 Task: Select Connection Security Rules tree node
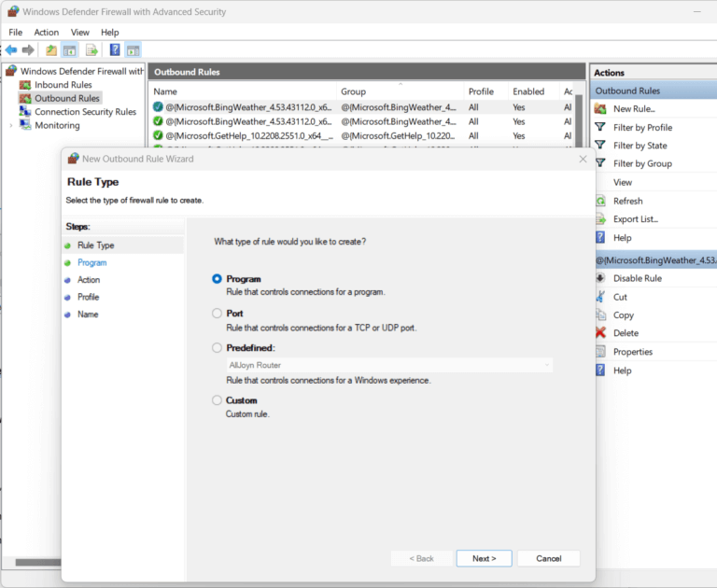coord(86,112)
